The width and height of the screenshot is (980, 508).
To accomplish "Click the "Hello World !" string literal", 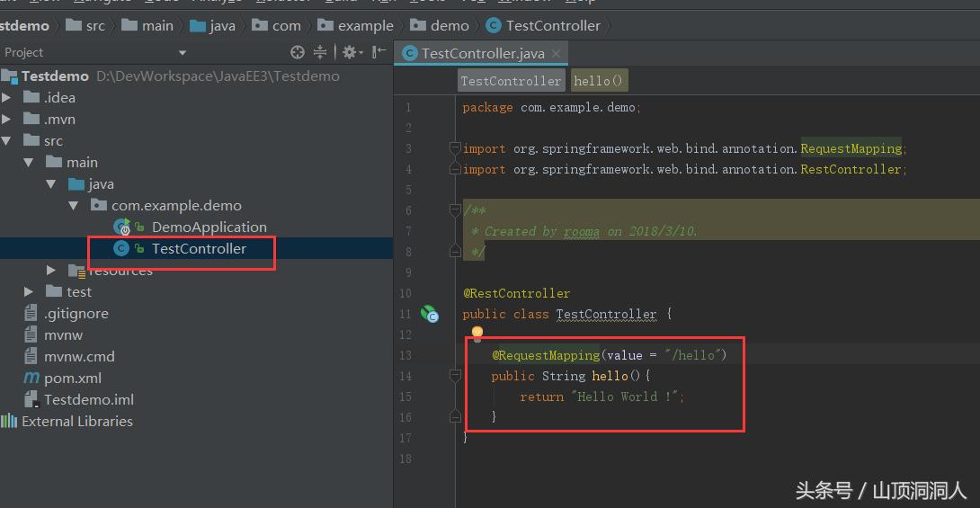I will (625, 397).
